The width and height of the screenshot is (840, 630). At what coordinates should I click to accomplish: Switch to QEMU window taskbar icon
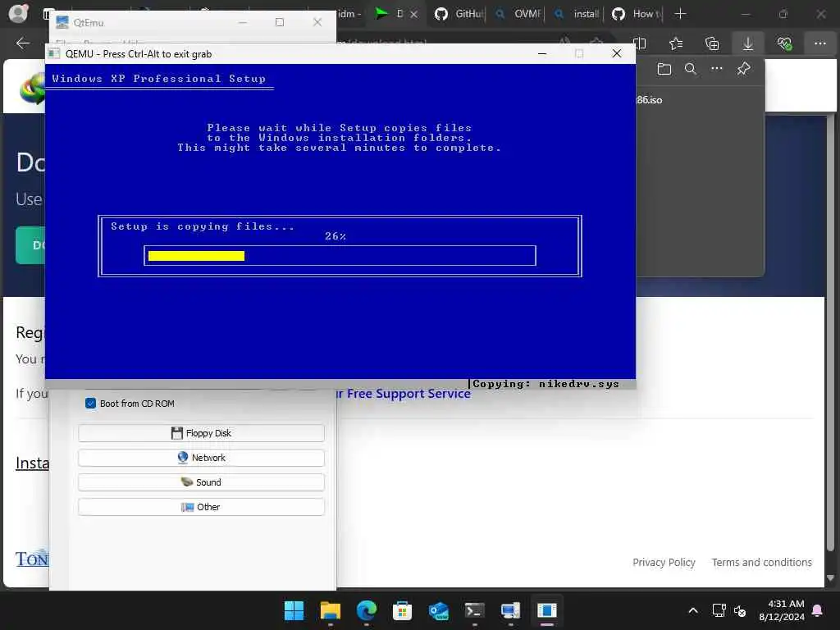(547, 610)
